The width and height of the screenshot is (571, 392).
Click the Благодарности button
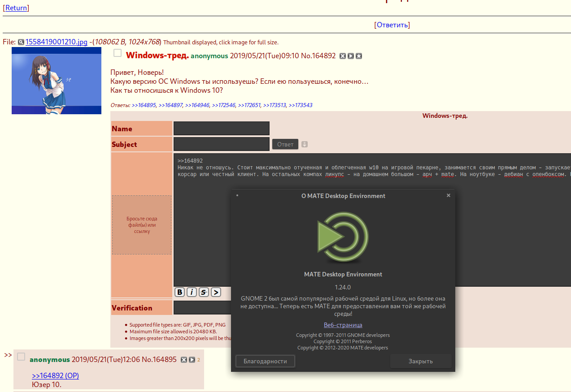click(x=265, y=361)
